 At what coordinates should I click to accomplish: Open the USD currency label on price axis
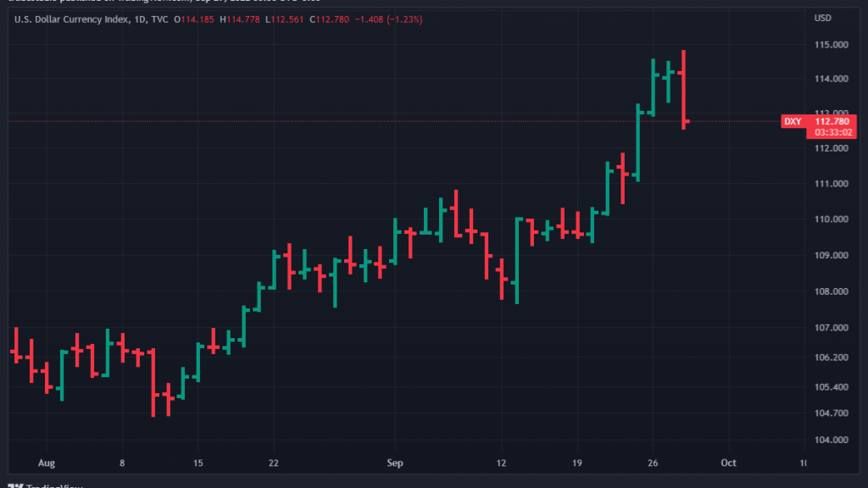pos(822,19)
